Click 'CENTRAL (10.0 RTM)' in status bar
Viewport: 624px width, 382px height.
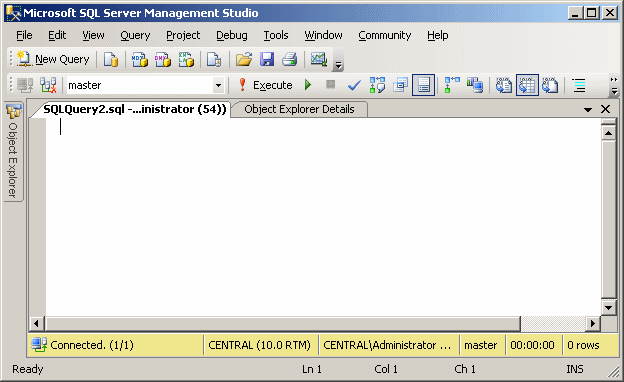259,345
